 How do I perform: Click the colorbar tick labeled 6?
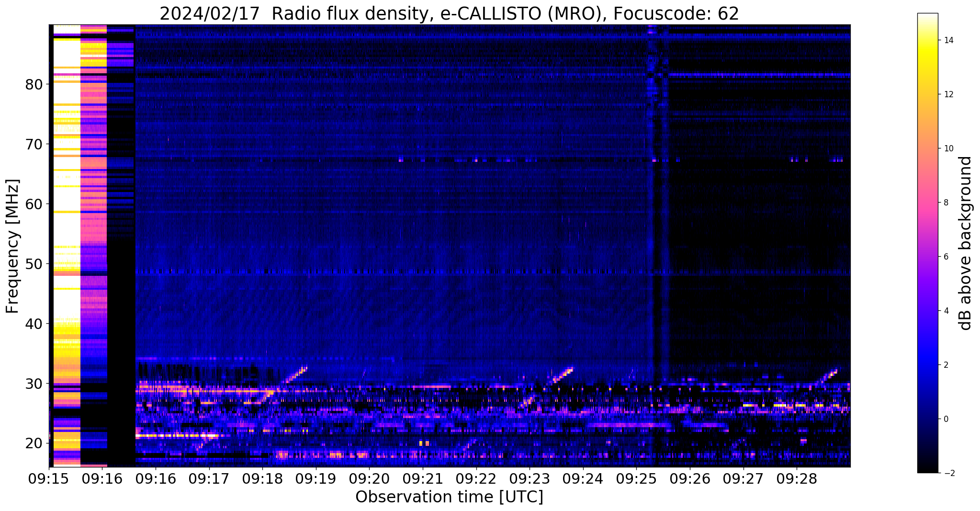click(945, 257)
